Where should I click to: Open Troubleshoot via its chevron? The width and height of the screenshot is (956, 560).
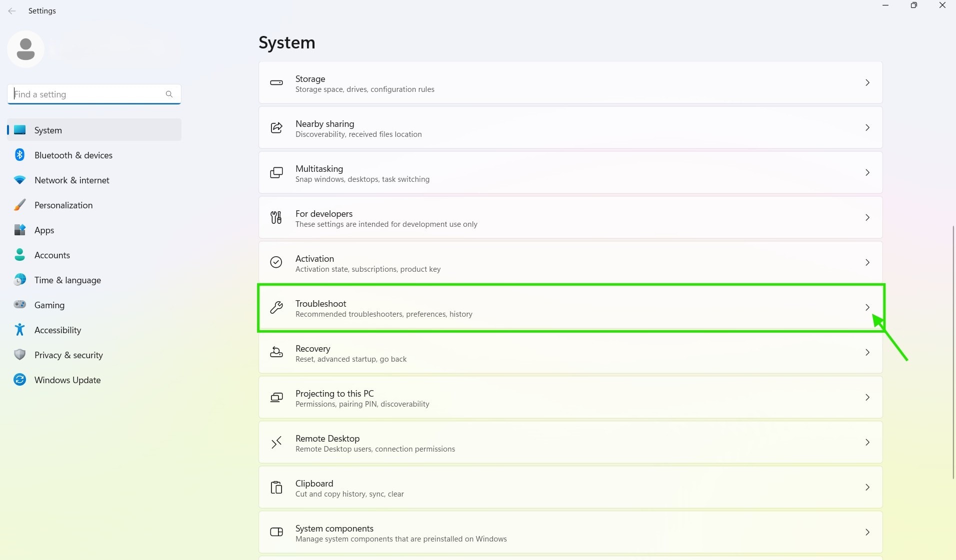point(867,308)
